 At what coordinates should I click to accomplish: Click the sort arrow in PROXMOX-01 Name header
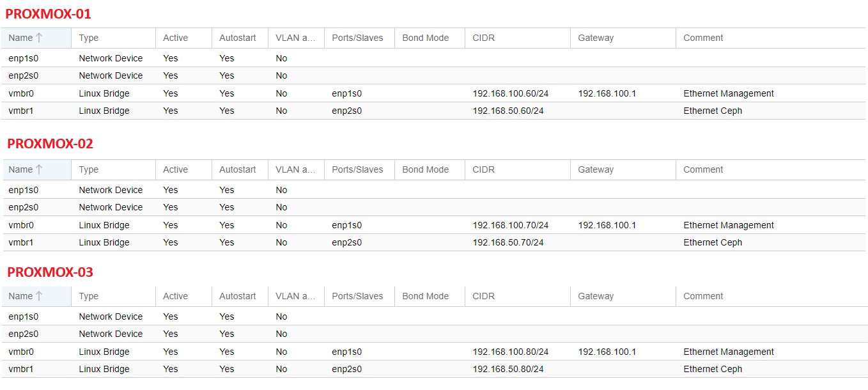point(39,38)
